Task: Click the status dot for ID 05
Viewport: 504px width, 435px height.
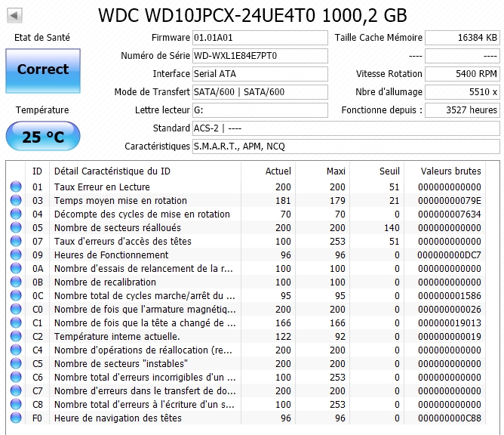Action: tap(16, 227)
